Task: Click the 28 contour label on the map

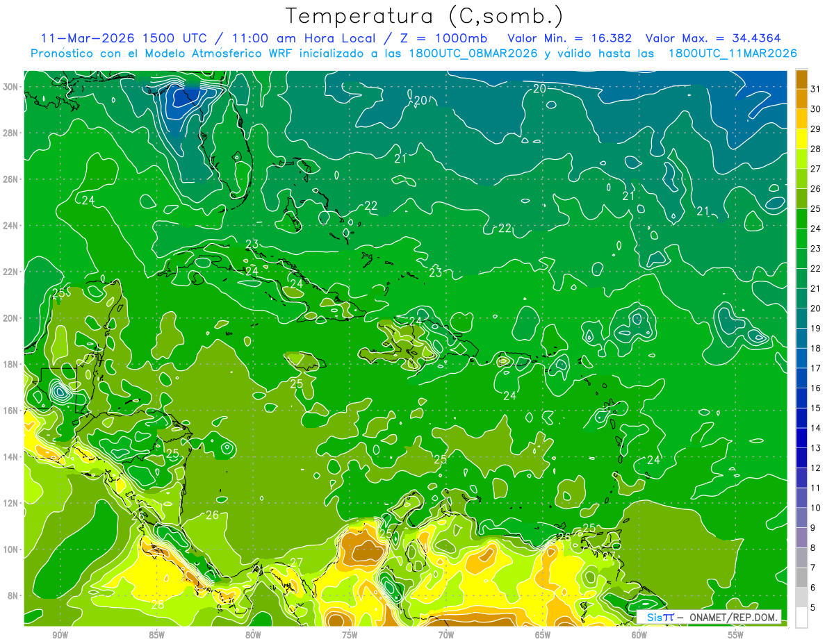Action: 158,604
